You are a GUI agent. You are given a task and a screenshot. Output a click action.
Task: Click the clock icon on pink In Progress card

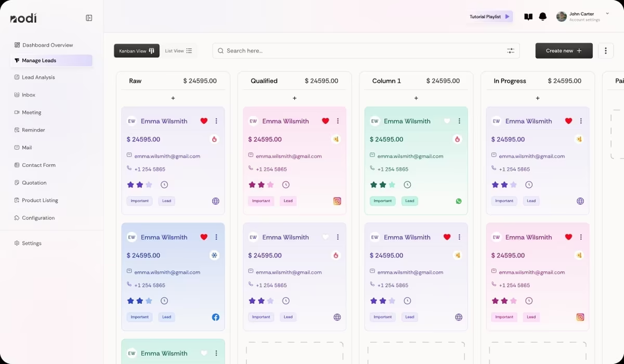coord(529,301)
